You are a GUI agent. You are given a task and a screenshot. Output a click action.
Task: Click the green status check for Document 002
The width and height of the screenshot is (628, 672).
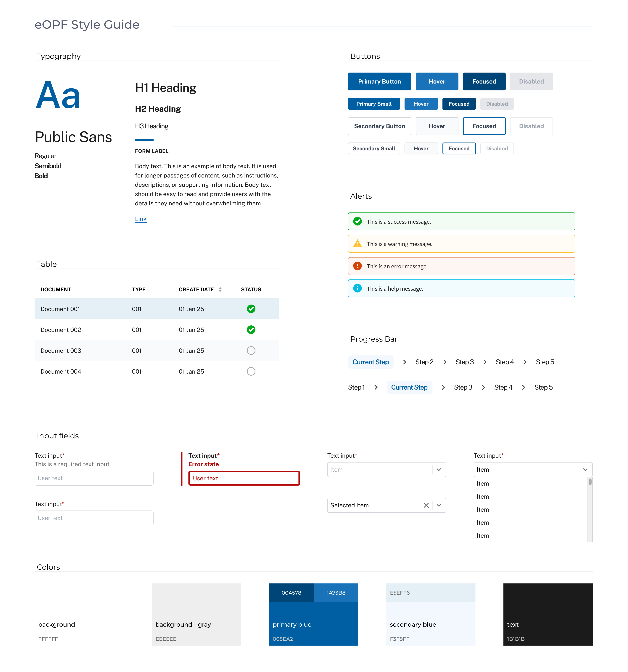coord(251,329)
